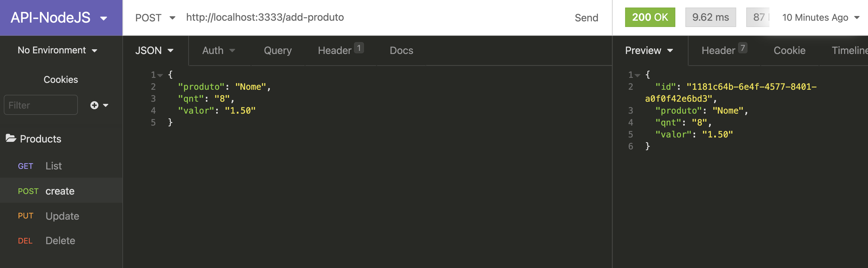Screen dimensions: 868x268
Task: Select the DEL Delete request
Action: point(61,240)
